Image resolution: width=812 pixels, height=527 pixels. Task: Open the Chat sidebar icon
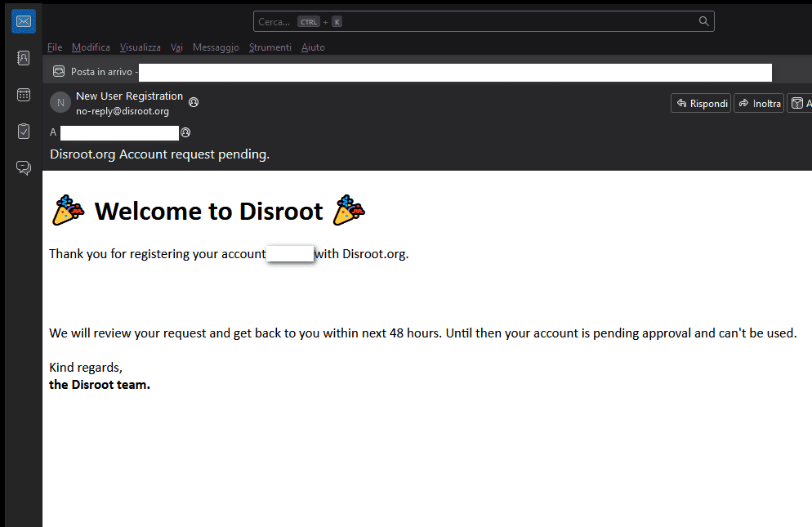(x=24, y=167)
